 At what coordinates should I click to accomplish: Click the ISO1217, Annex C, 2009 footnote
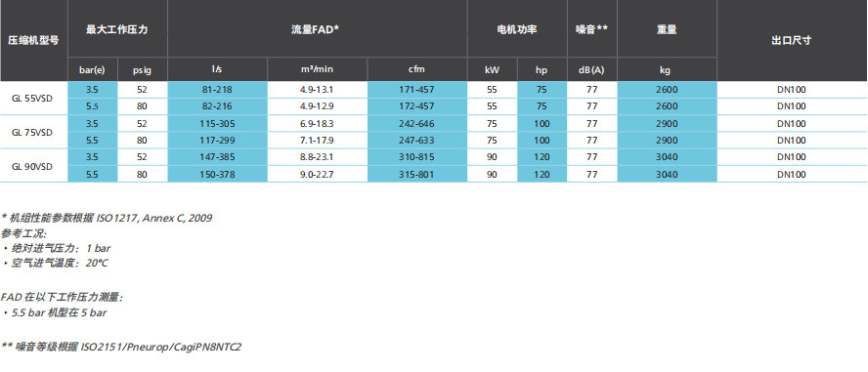click(107, 218)
